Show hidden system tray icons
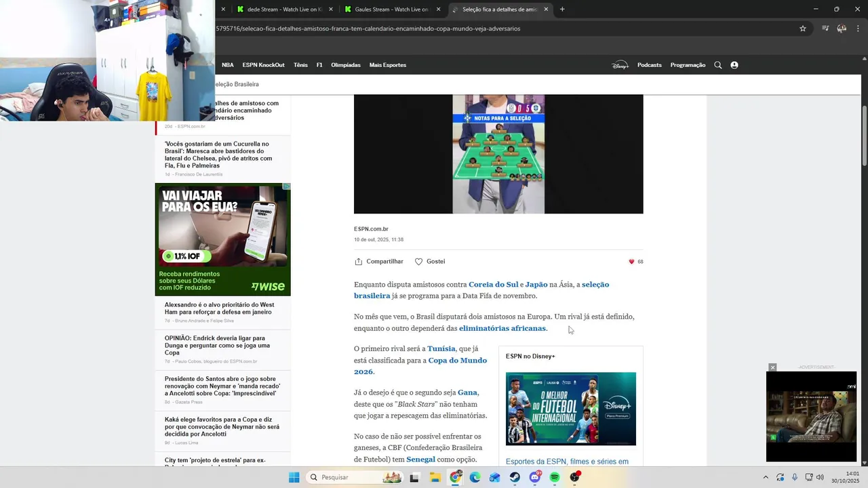The width and height of the screenshot is (868, 488). click(766, 477)
